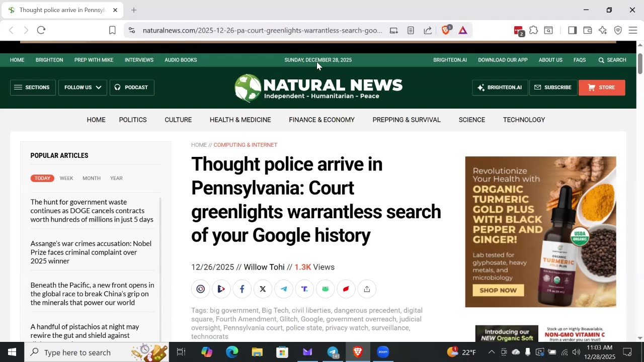The height and width of the screenshot is (362, 644).
Task: Open reader mode icon in address bar
Action: 411,30
